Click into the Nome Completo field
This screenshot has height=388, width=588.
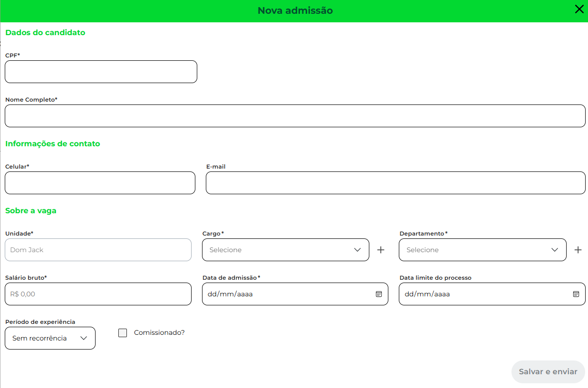pos(295,116)
